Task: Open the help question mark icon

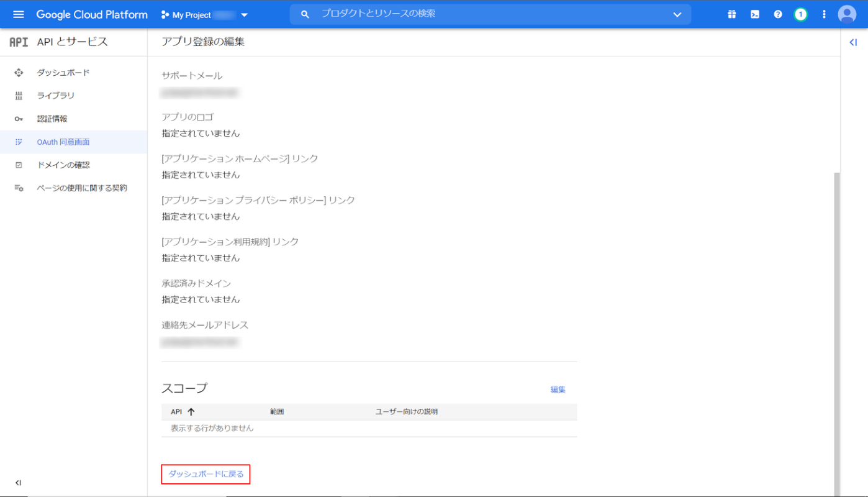Action: pyautogui.click(x=777, y=14)
